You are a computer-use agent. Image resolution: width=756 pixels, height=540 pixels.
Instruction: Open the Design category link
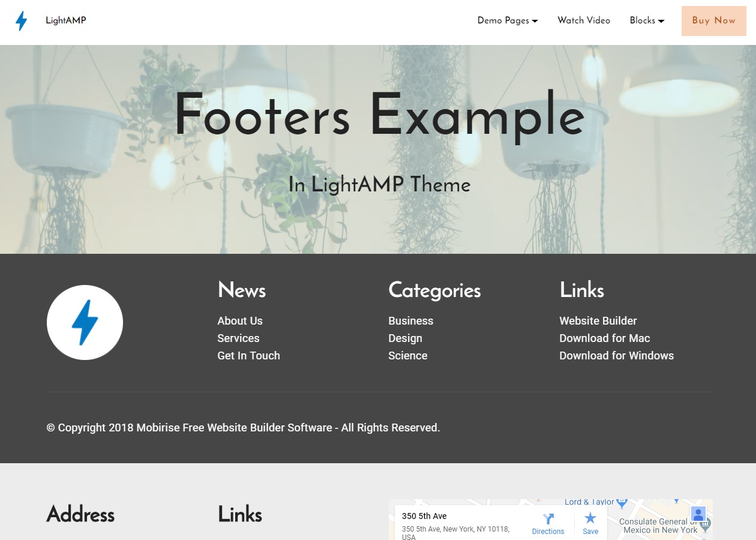(405, 338)
